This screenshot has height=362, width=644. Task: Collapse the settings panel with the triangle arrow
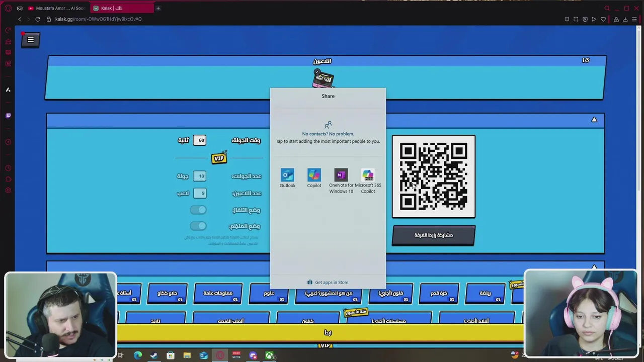tap(594, 120)
